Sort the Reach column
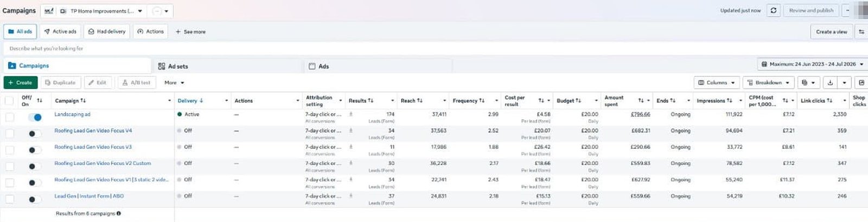The image size is (868, 222). [x=419, y=100]
